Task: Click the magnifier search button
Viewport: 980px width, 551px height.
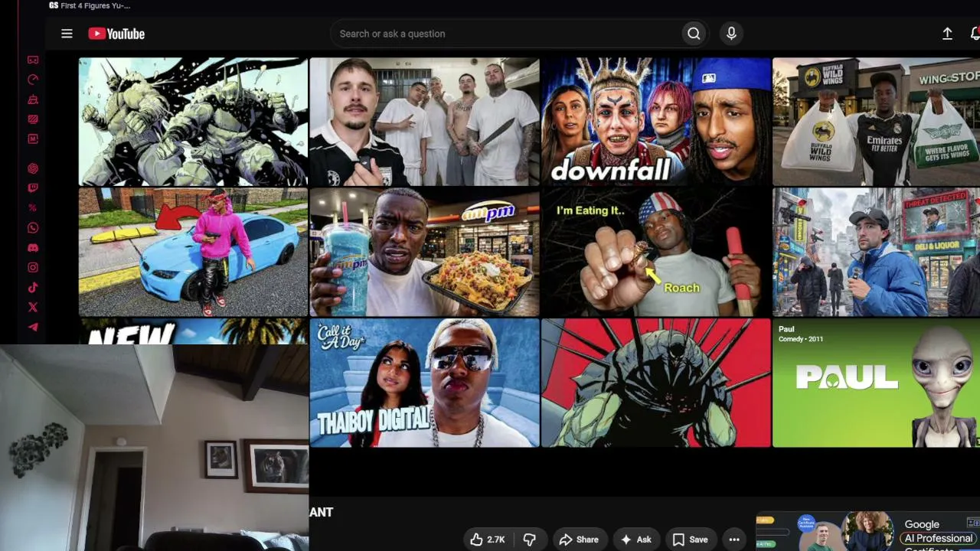Action: point(694,34)
